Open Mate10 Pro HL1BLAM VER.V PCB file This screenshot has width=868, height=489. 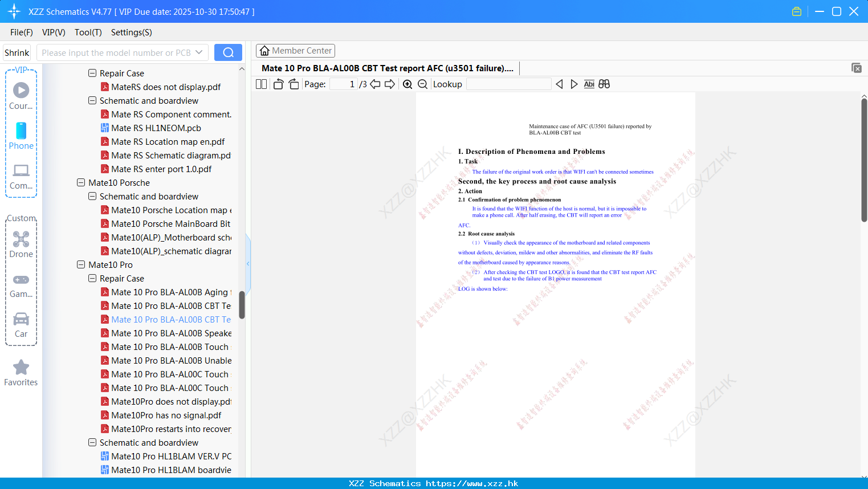point(171,457)
